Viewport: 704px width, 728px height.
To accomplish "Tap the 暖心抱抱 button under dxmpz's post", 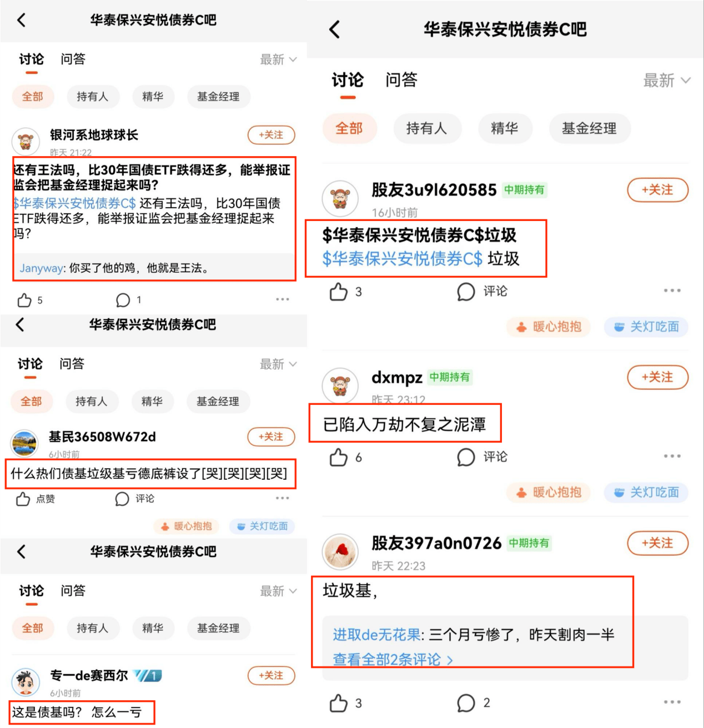I will point(549,493).
